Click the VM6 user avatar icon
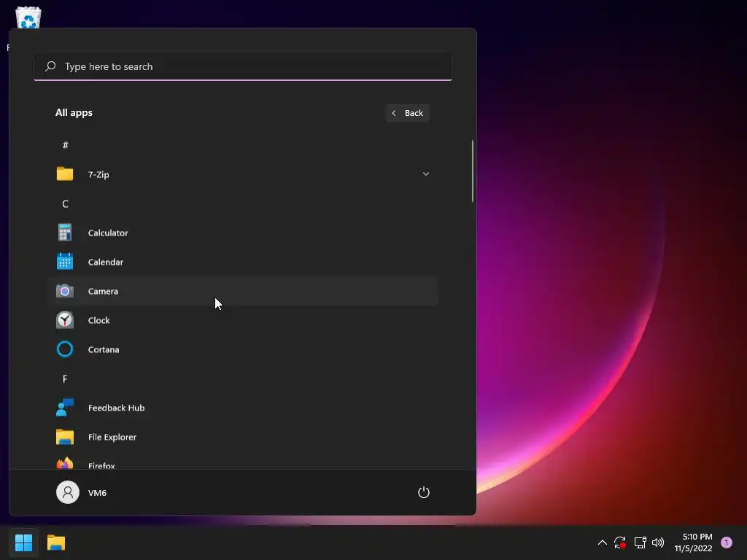The image size is (747, 560). pyautogui.click(x=68, y=492)
